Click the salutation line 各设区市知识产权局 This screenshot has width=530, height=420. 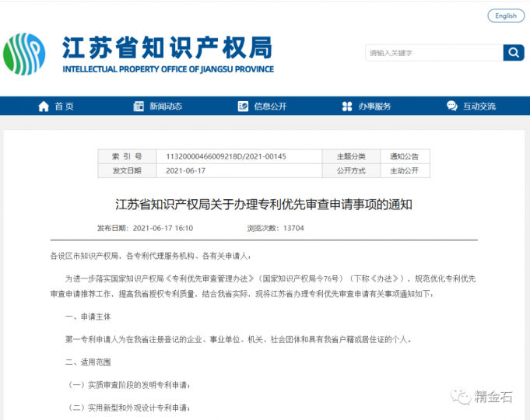150,256
